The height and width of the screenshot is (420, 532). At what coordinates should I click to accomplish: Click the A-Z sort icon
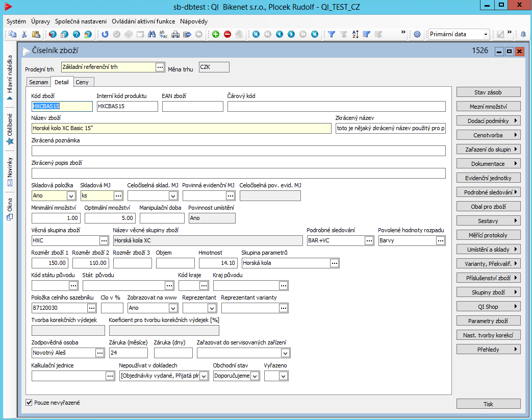coord(356,34)
